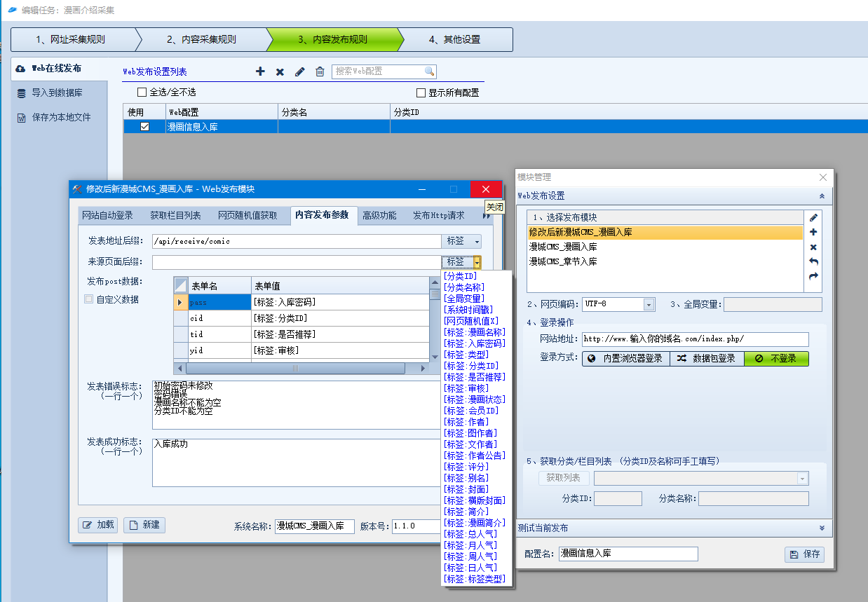Screen dimensions: 868x602
Task: Remove the publish module with X icon in 模块管理
Action: click(x=813, y=247)
